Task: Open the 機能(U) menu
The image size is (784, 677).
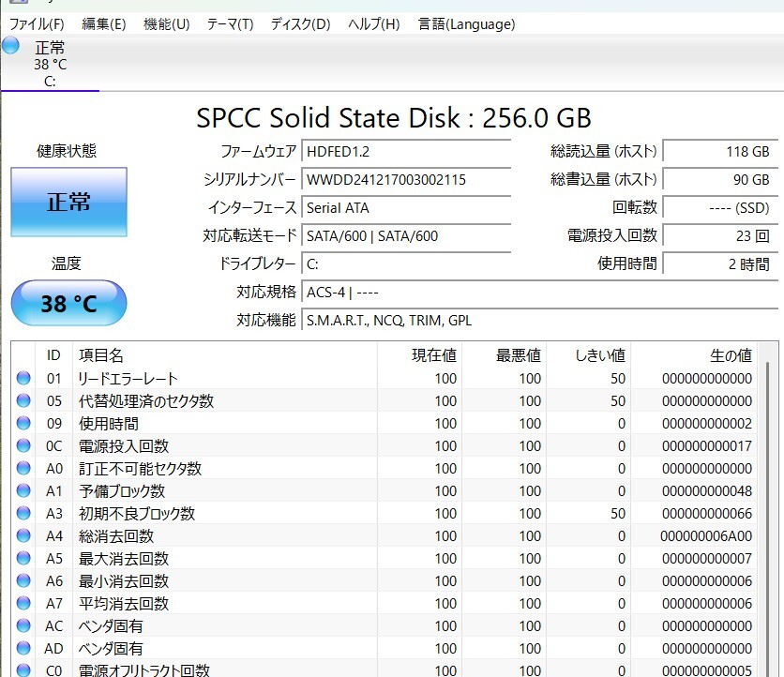Action: (166, 24)
